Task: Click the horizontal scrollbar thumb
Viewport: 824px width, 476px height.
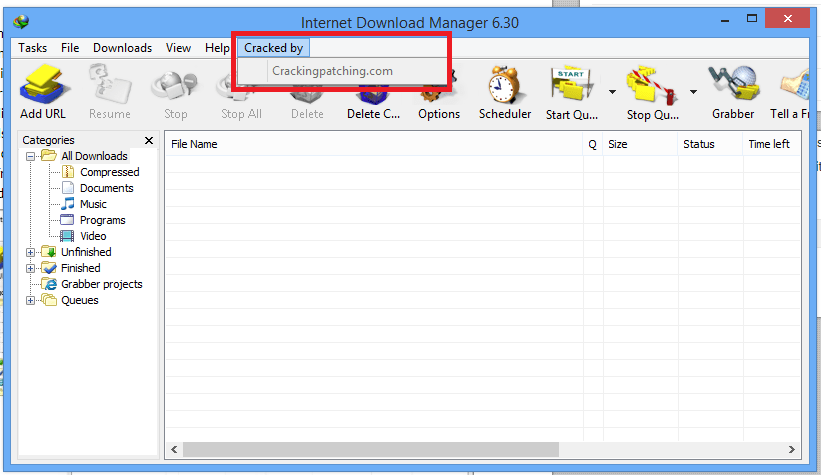Action: (371, 450)
